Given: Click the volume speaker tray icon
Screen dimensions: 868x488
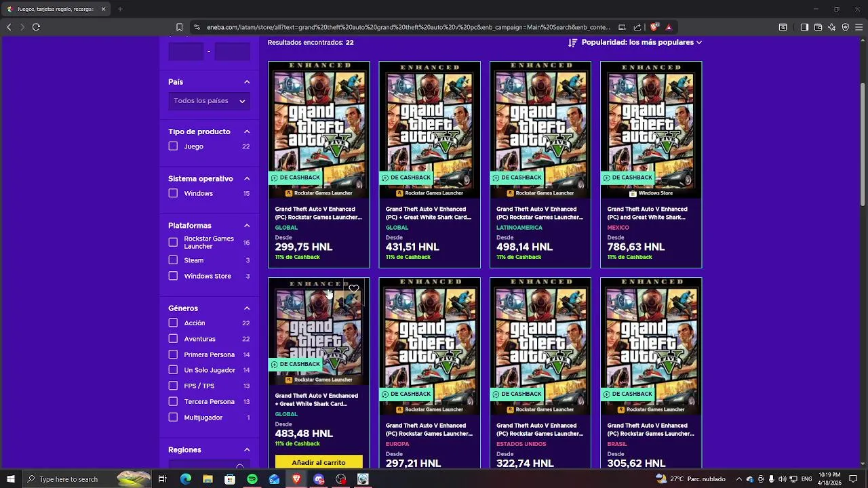Looking at the screenshot, I should [x=782, y=479].
